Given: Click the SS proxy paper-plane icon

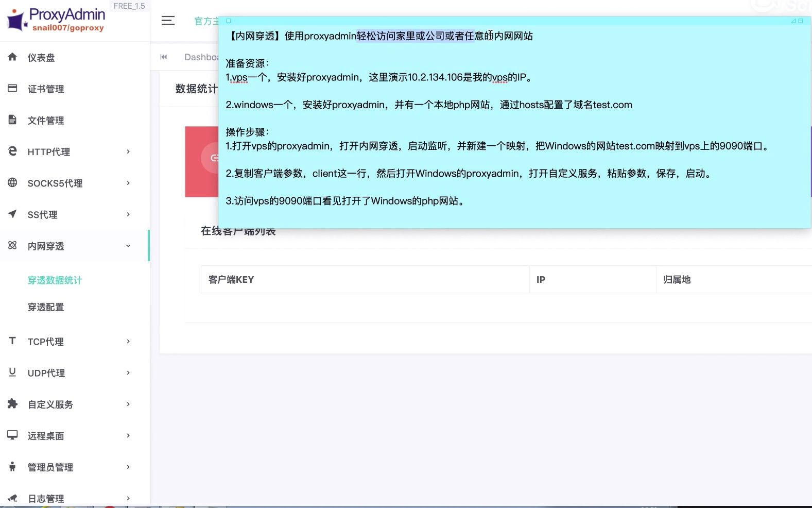Looking at the screenshot, I should point(12,214).
